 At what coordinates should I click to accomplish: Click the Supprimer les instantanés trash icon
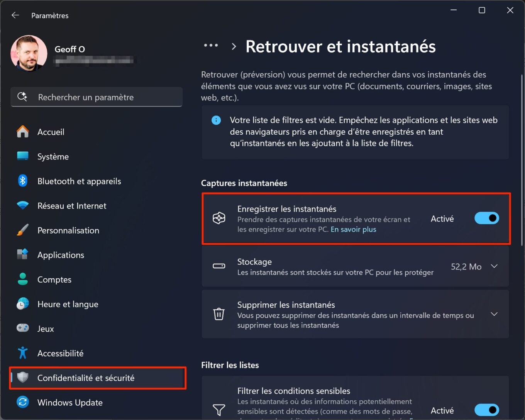[219, 314]
